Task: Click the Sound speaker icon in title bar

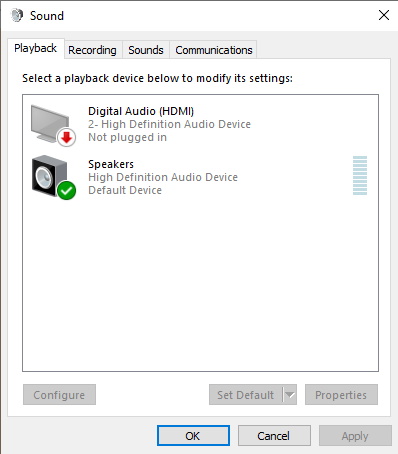Action: tap(17, 15)
